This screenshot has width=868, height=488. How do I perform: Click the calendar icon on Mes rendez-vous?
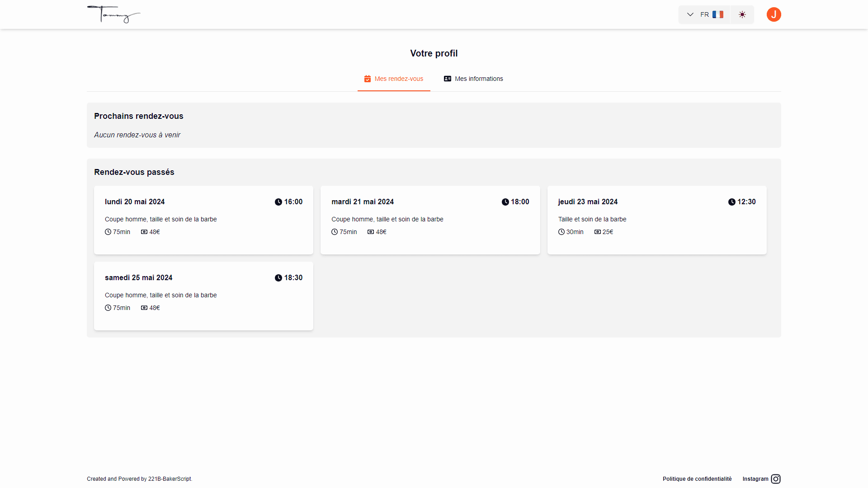point(368,79)
